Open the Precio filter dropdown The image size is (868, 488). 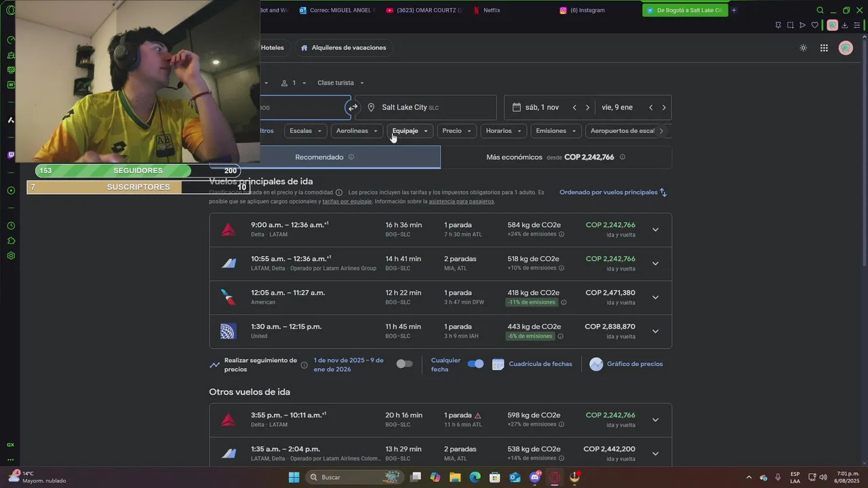click(x=456, y=131)
